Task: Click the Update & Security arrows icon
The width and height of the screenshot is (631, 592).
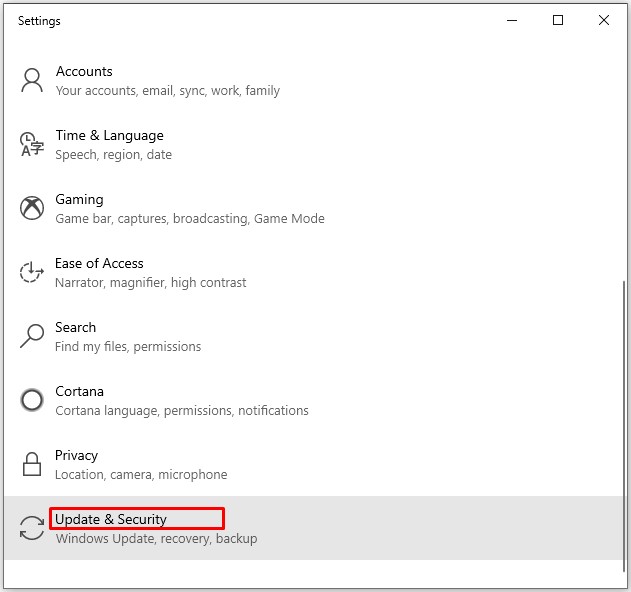Action: click(32, 528)
